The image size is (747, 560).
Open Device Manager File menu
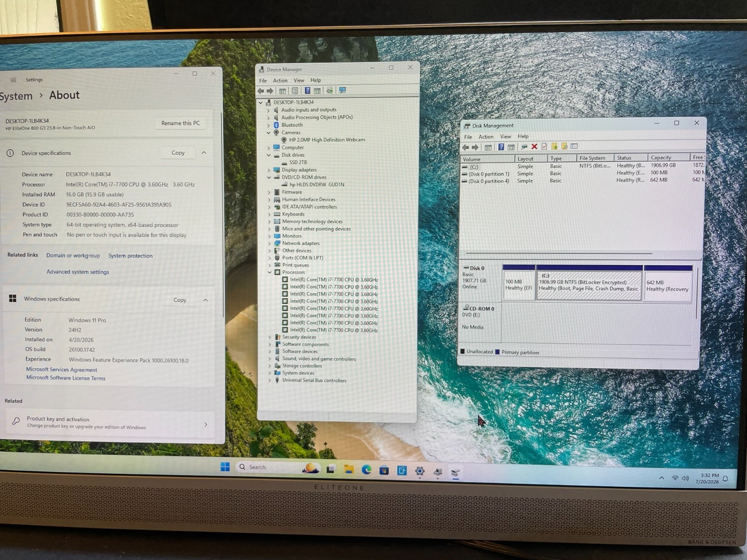point(263,81)
